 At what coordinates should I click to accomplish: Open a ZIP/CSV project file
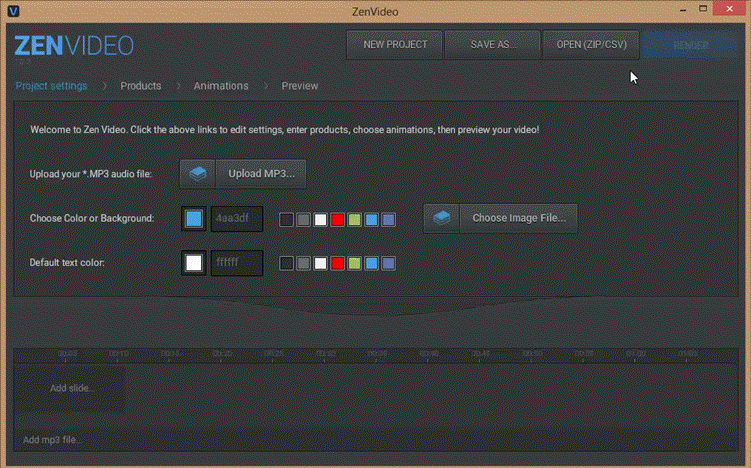tap(591, 45)
